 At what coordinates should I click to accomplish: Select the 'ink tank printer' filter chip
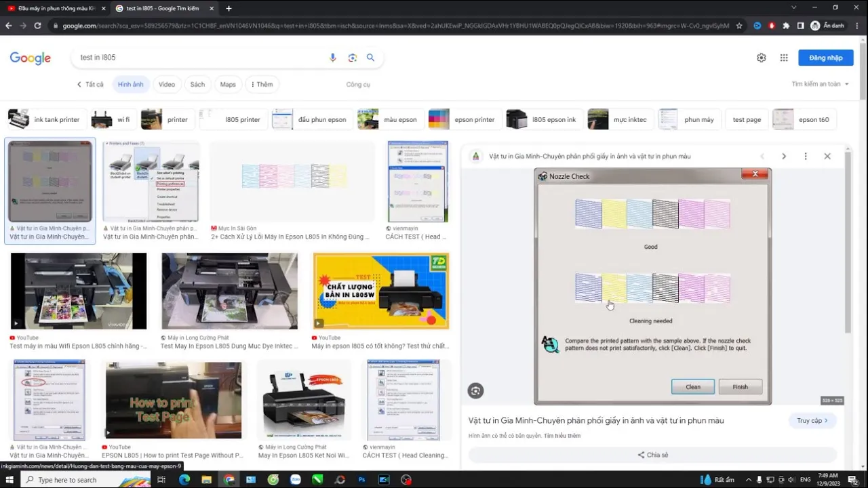[47, 119]
